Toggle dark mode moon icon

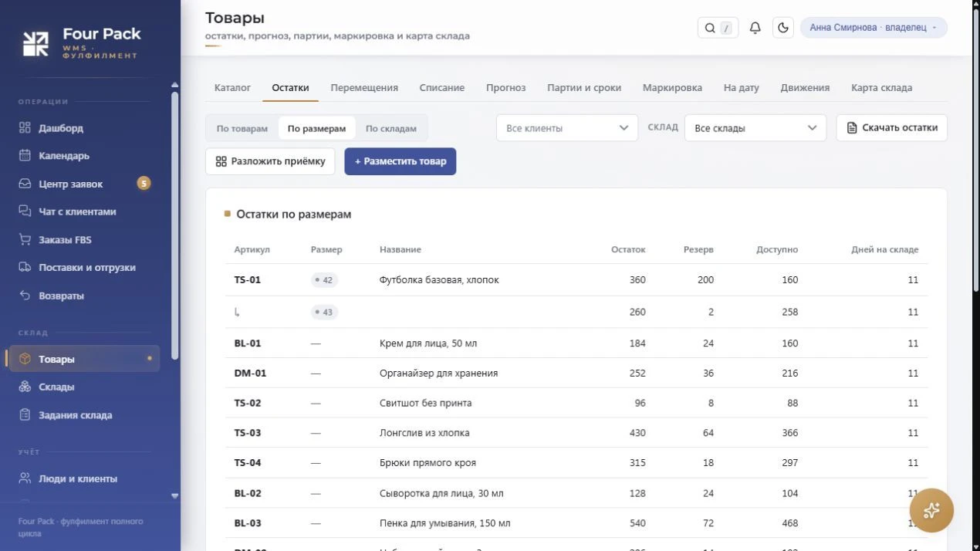783,28
